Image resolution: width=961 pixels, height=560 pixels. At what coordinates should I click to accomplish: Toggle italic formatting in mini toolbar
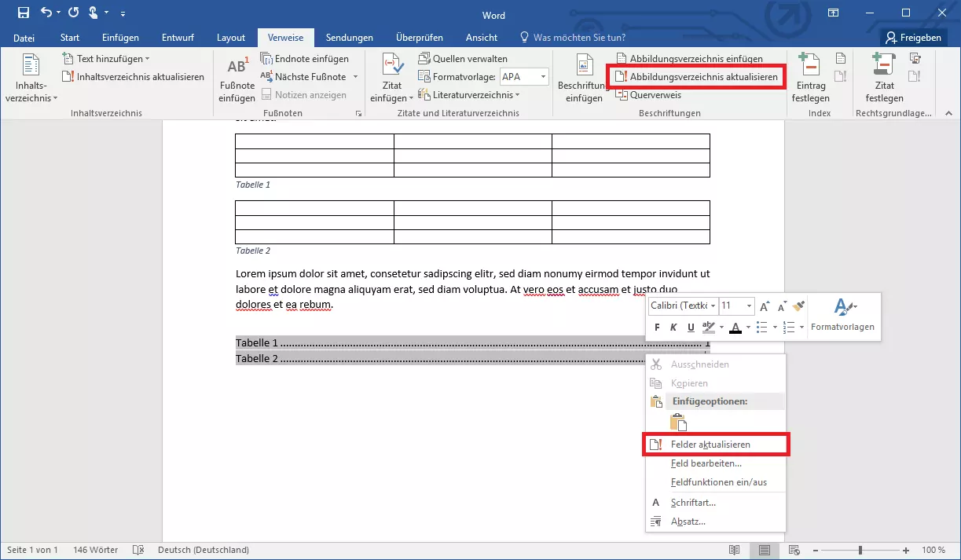[673, 328]
